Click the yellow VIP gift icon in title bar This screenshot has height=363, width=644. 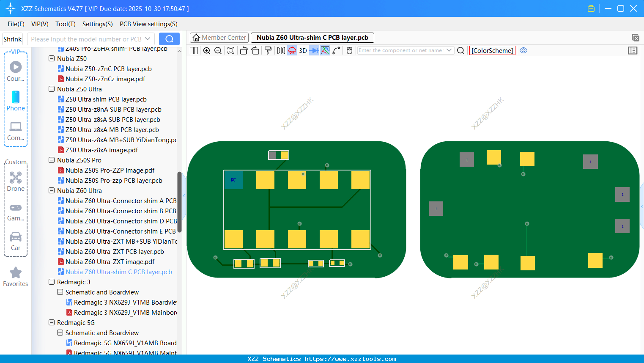coord(591,8)
